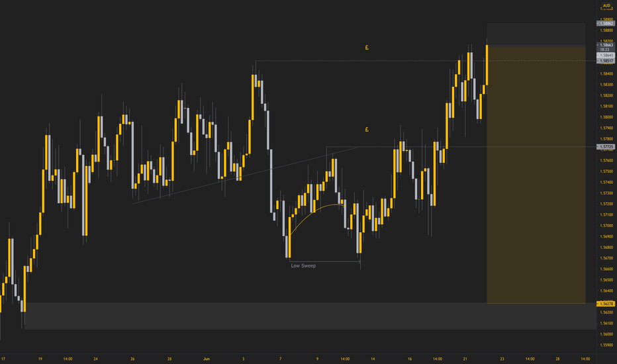Click the '3' date label on time axis
The height and width of the screenshot is (364, 617).
(243, 359)
